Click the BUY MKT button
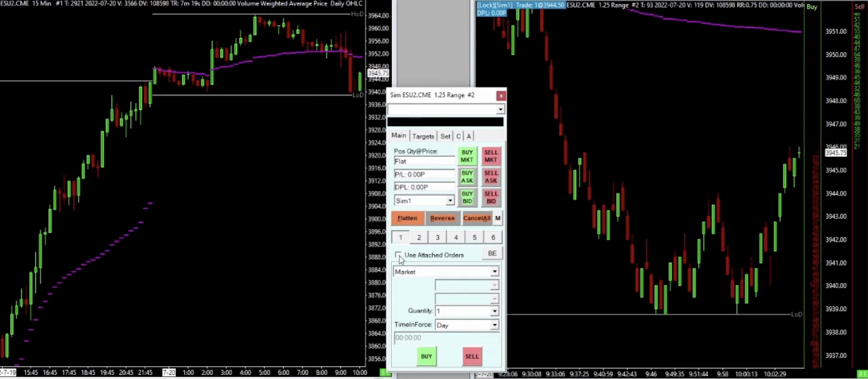The width and height of the screenshot is (868, 379). click(467, 156)
